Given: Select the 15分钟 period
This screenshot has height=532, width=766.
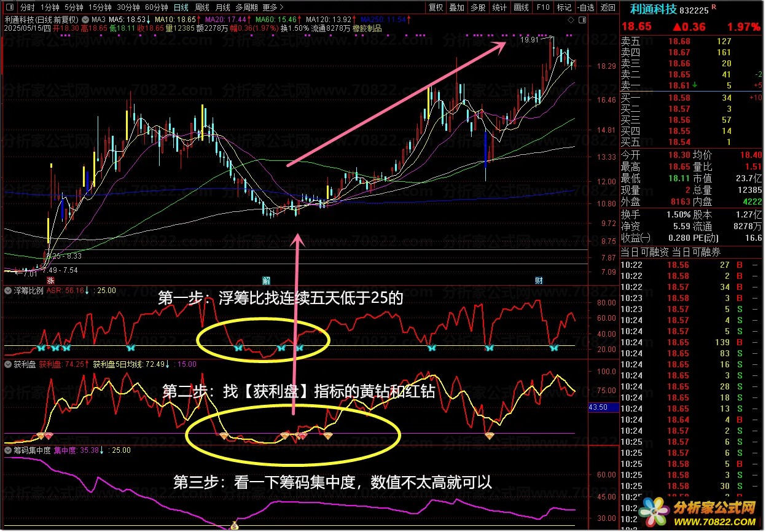Looking at the screenshot, I should 100,8.
